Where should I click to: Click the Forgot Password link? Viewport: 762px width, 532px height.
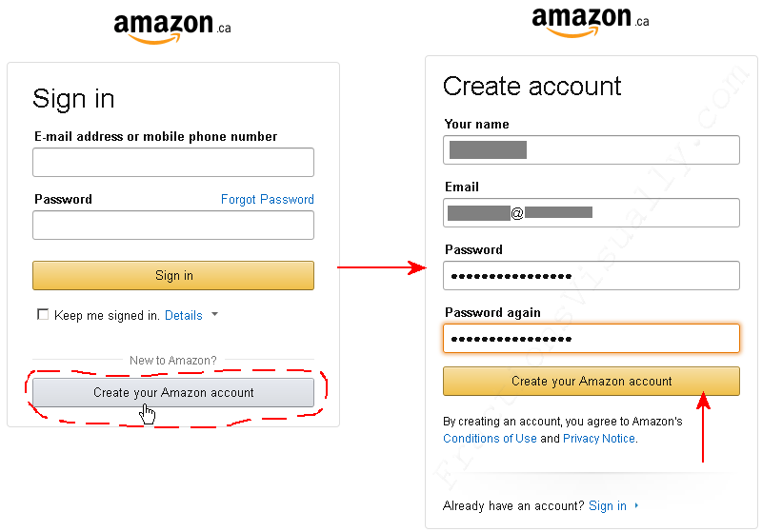click(x=268, y=200)
